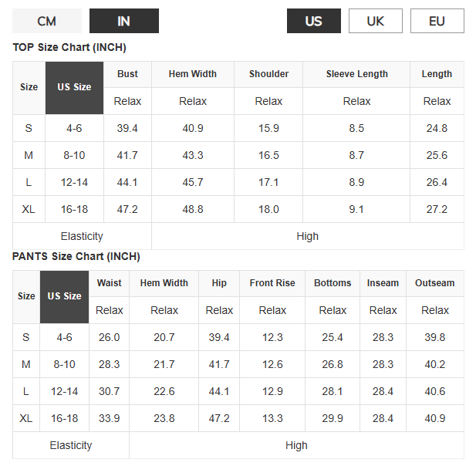Click the Bust column header
476x466 pixels.
127,74
